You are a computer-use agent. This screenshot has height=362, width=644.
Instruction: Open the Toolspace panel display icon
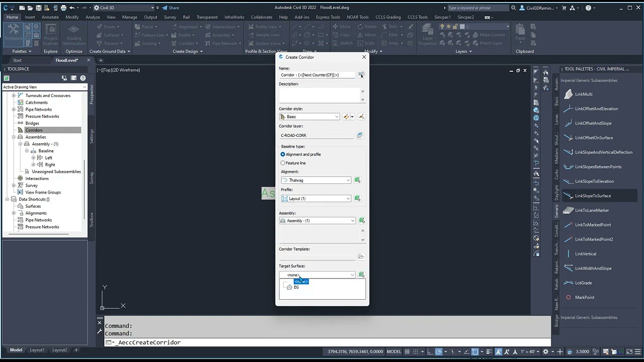click(73, 78)
